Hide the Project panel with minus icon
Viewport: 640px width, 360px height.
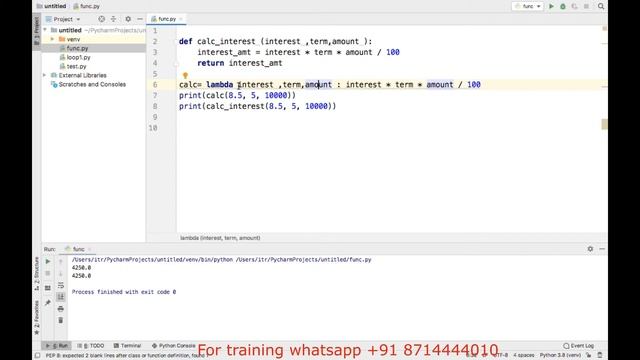[140, 19]
